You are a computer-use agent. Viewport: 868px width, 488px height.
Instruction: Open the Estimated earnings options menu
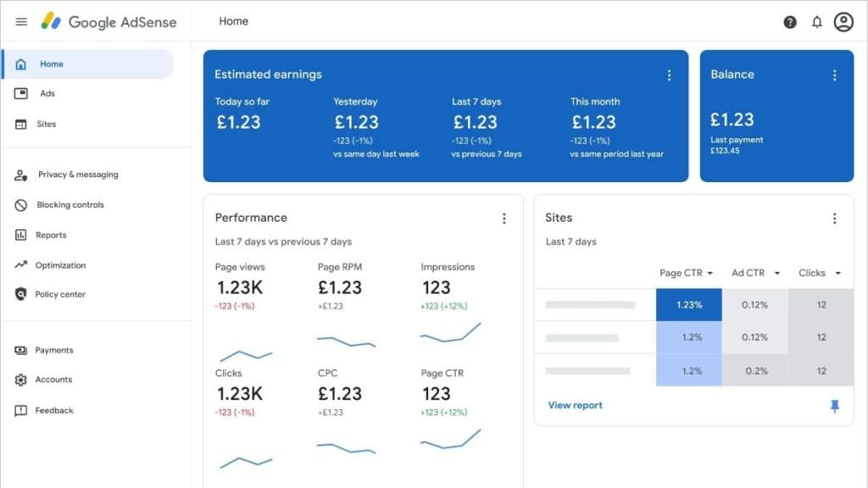(x=670, y=75)
